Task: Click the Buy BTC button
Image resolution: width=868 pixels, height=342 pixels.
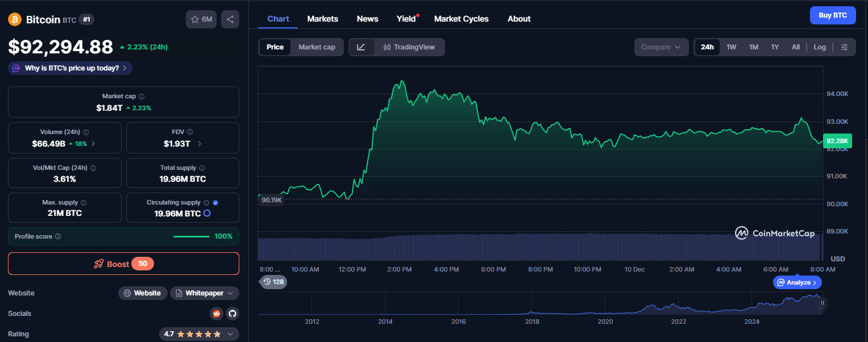Action: tap(833, 15)
